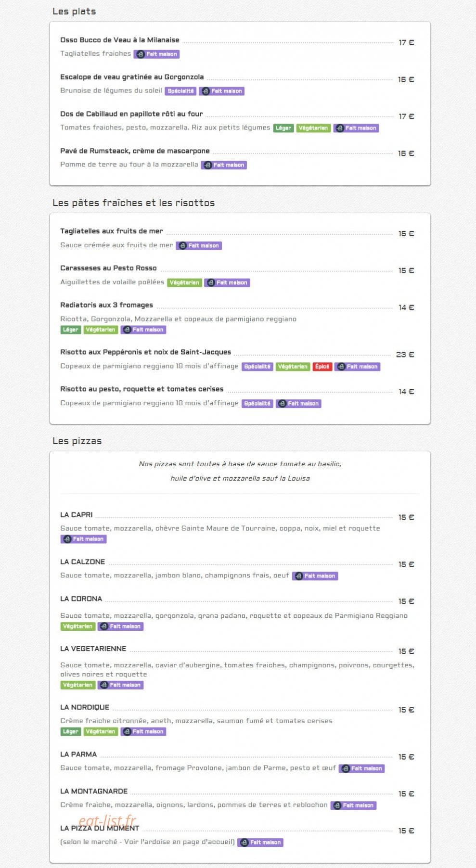Click the Spécialité tag on Risotto au pesto
Viewport: 476px width, 868px height.
(x=257, y=404)
